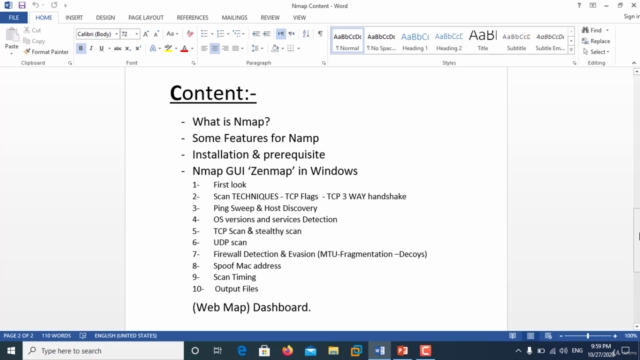
Task: Click the zoom slider handle
Action: [x=588, y=336]
